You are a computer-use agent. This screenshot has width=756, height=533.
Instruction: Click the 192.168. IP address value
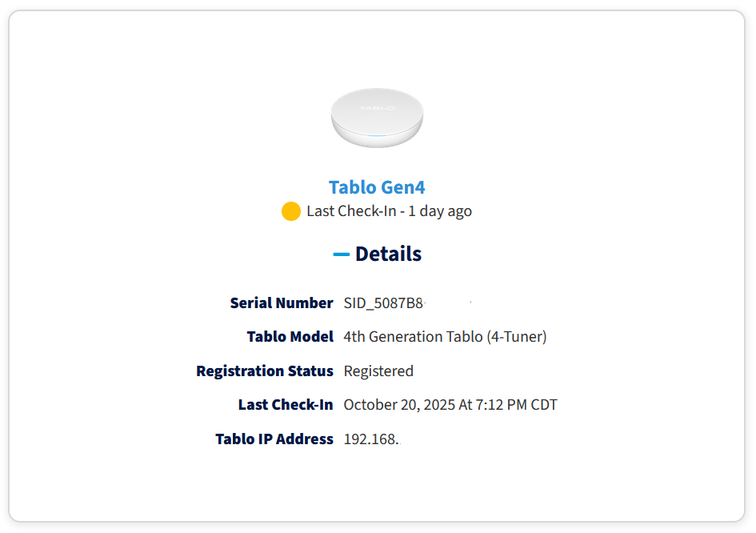(x=371, y=439)
